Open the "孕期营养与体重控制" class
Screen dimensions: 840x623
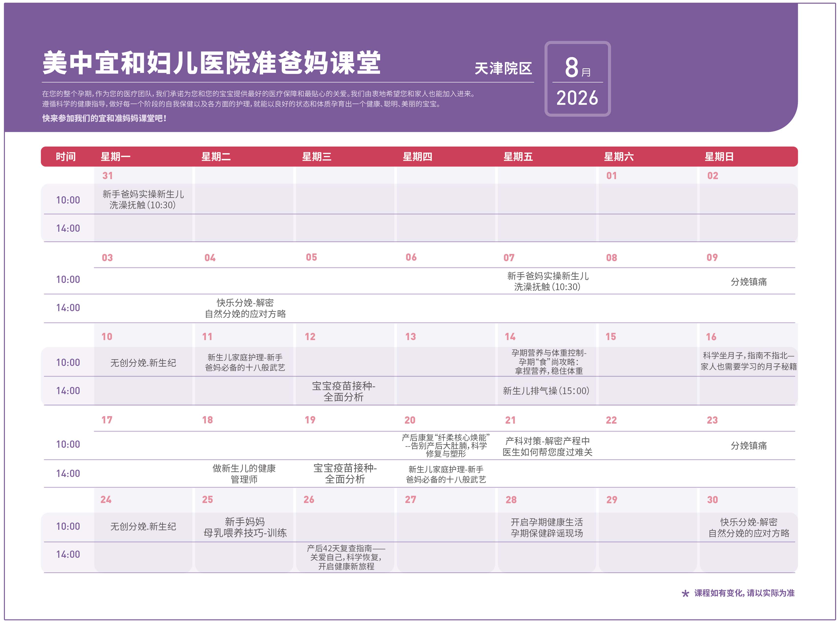coord(549,362)
